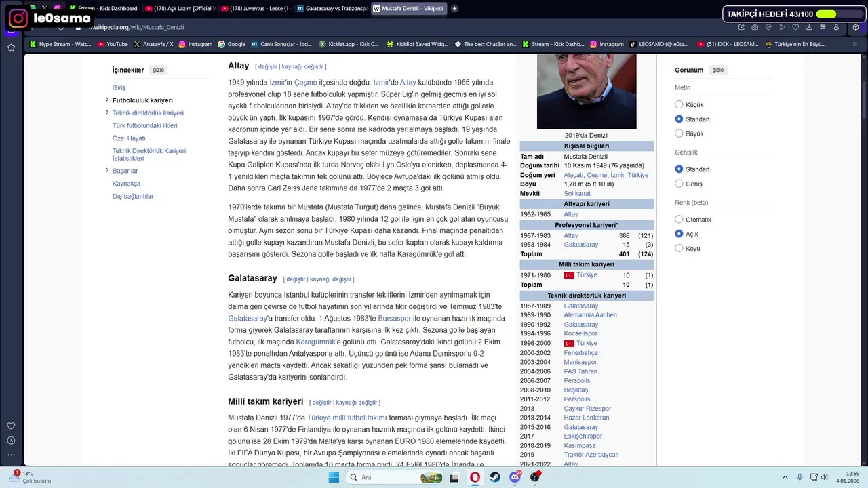The width and height of the screenshot is (868, 488).
Task: Launch Opera from the taskbar
Action: pos(475,477)
